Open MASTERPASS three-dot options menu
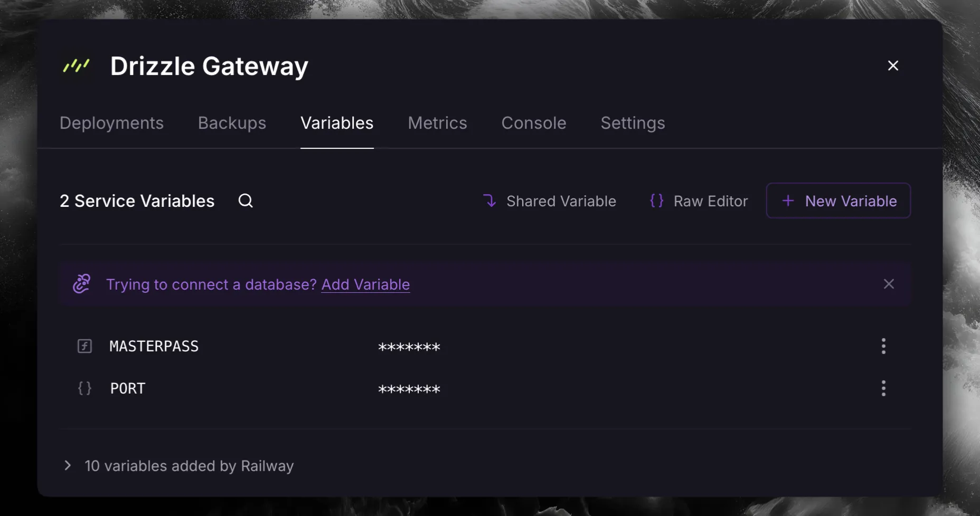This screenshot has width=980, height=516. click(883, 346)
